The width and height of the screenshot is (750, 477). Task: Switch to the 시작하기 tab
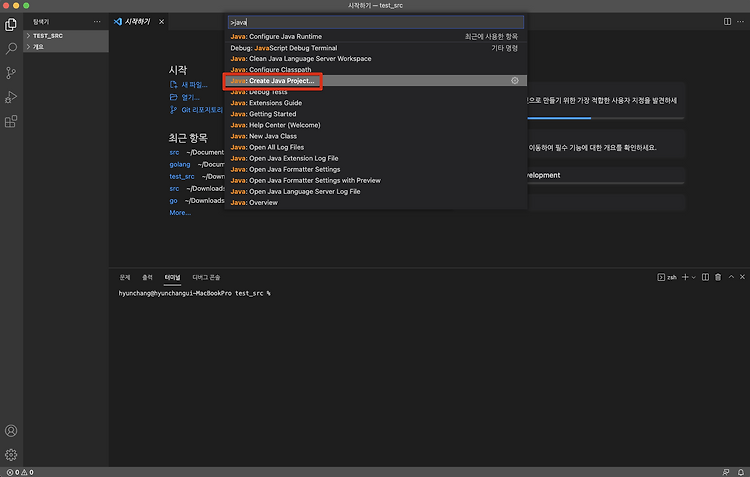[x=137, y=22]
